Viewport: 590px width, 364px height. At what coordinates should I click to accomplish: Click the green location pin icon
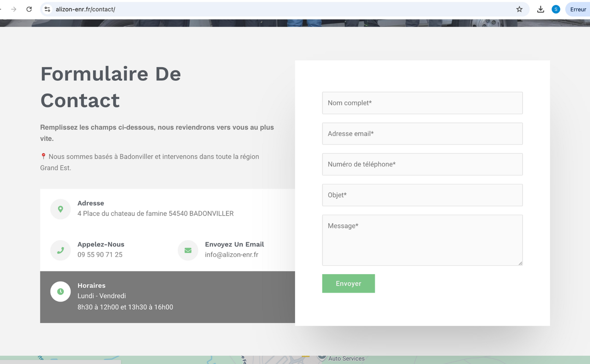(x=60, y=209)
